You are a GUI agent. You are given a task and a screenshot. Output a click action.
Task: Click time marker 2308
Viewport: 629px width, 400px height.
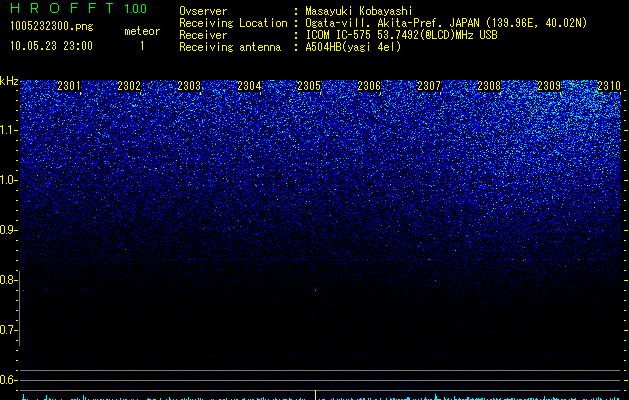[489, 86]
